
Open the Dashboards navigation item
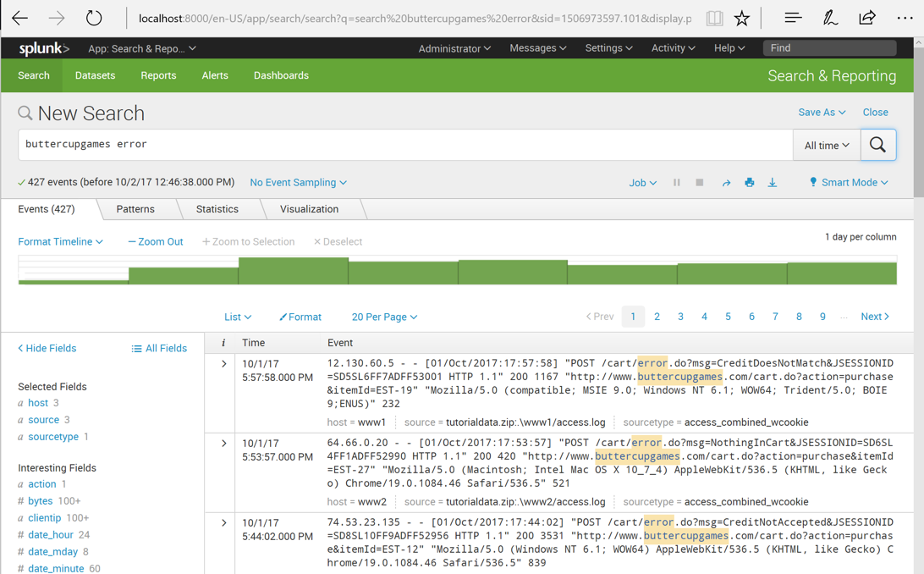pyautogui.click(x=281, y=75)
